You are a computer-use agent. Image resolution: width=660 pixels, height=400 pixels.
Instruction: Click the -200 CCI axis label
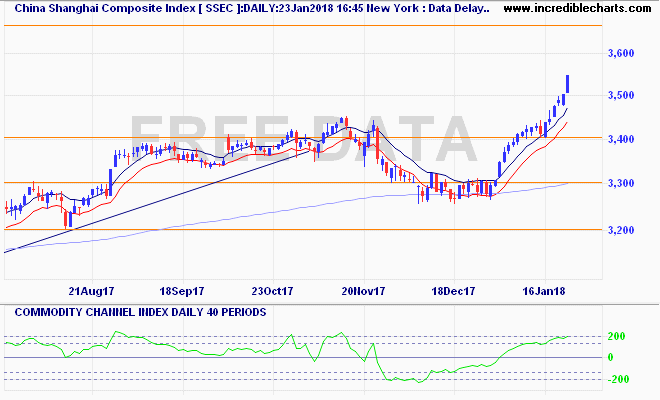coord(618,379)
